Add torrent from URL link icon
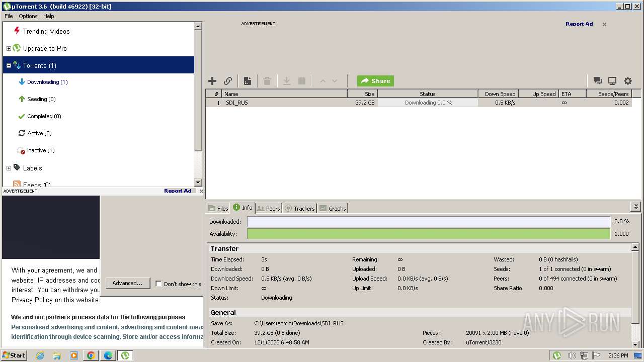The width and height of the screenshot is (644, 362). point(228,81)
